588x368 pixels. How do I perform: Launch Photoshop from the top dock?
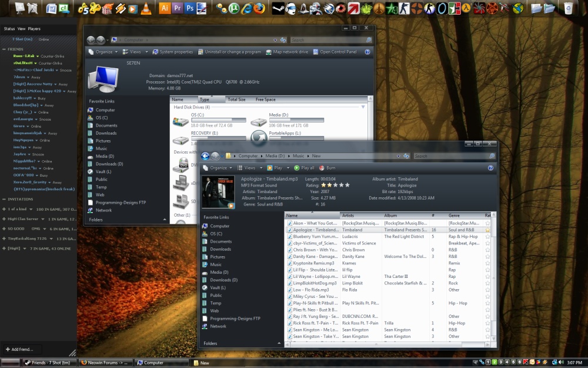(x=190, y=8)
